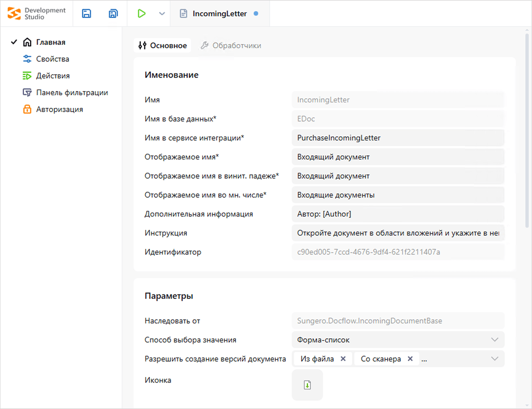532x409 pixels.
Task: Click the Отображаемое имя input field
Action: 398,157
